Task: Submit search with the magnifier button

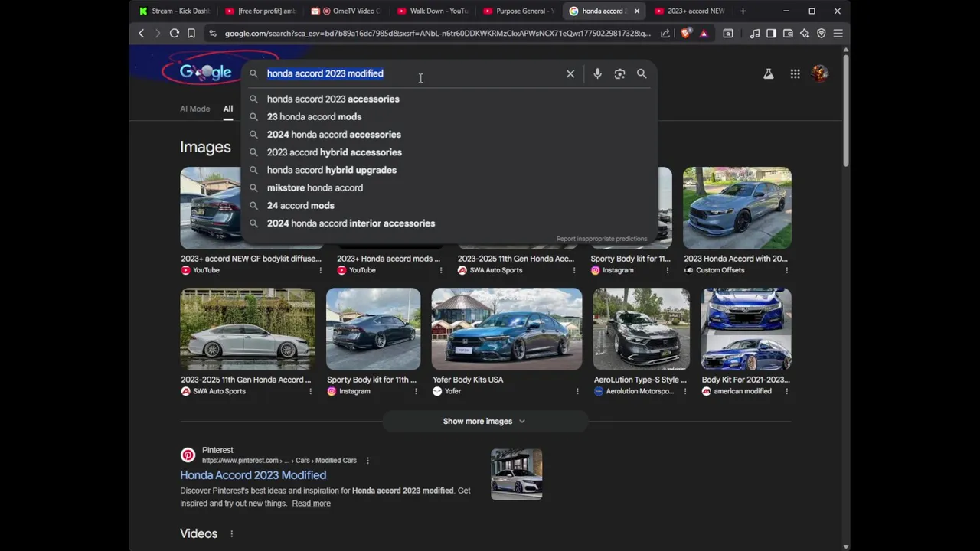Action: click(x=642, y=73)
